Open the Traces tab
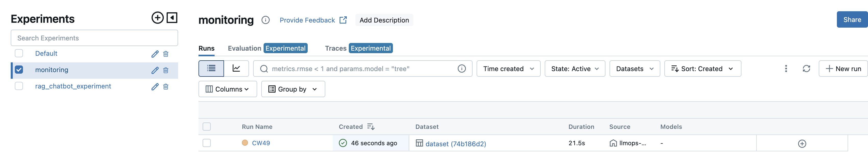This screenshot has width=868, height=157. coord(336,48)
